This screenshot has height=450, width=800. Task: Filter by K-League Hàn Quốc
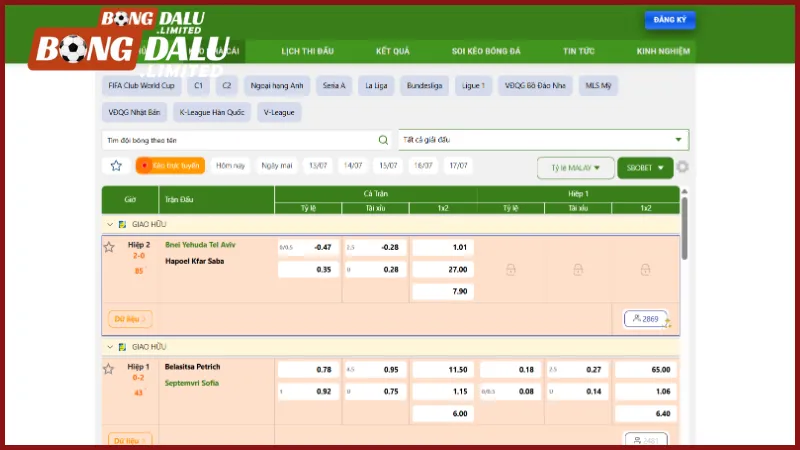[x=212, y=112]
